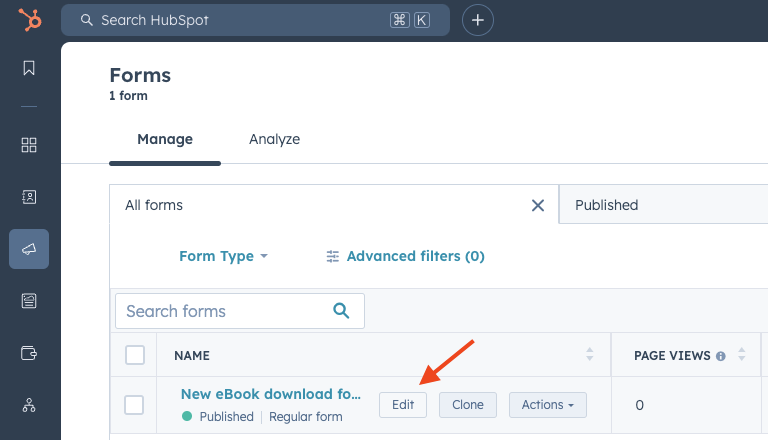Viewport: 768px width, 440px height.
Task: Clone the New eBook download form
Action: click(x=468, y=405)
